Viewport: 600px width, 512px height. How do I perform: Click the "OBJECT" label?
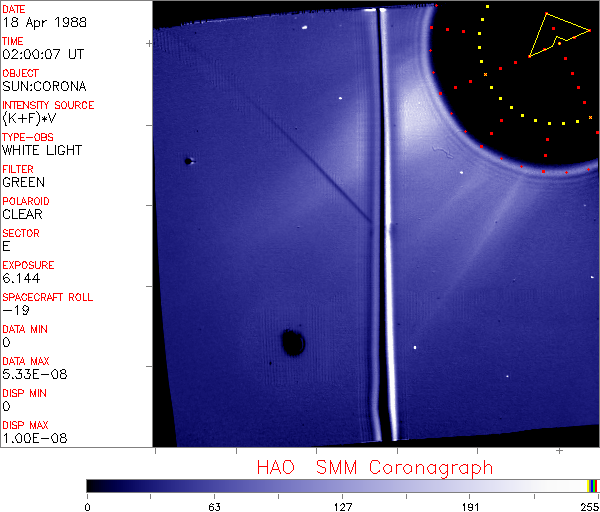[x=21, y=73]
